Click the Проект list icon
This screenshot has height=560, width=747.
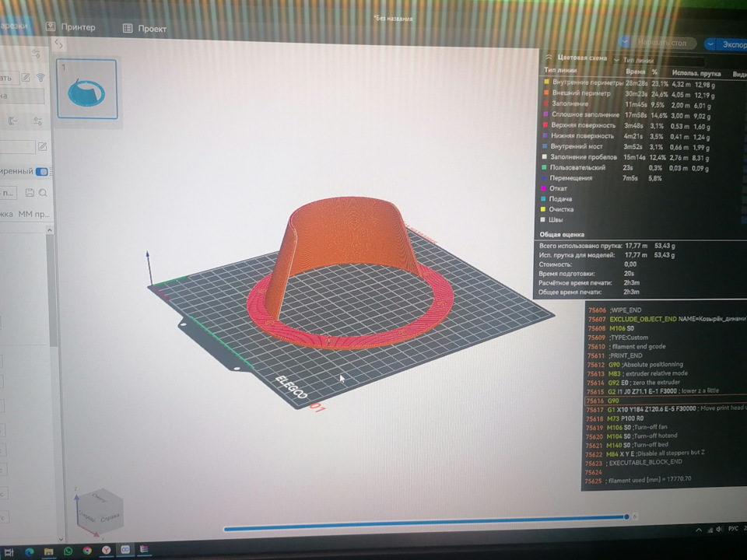tap(128, 29)
